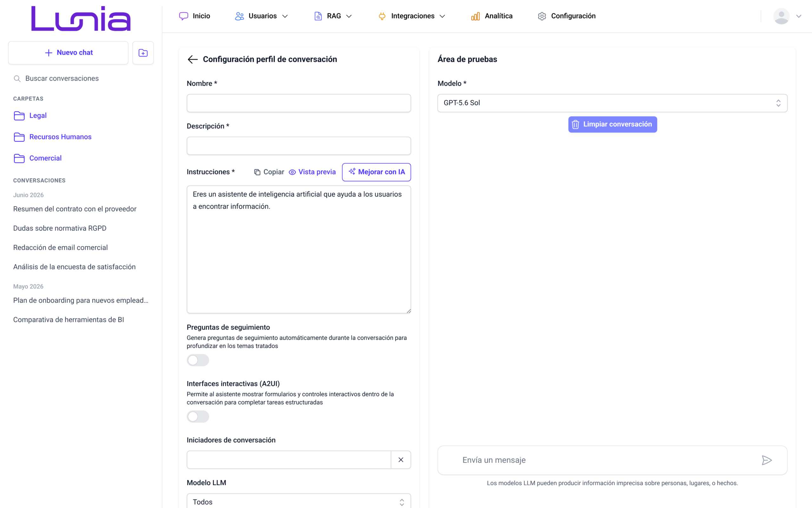Click the user avatar icon
This screenshot has height=508, width=812.
tap(782, 16)
